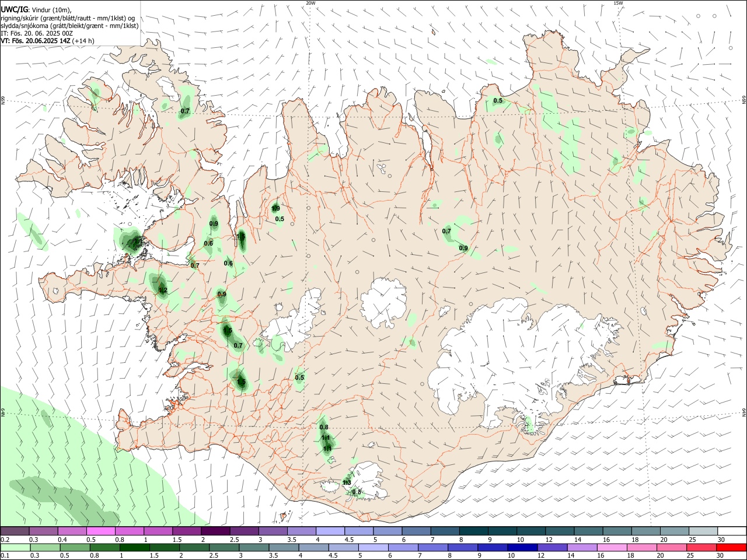Click the '1.3' value beside the southern glacier

click(x=347, y=482)
